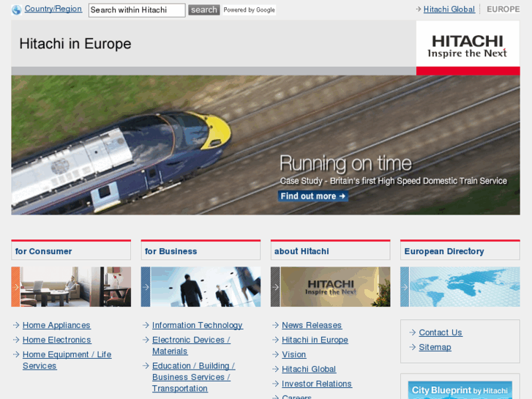The height and width of the screenshot is (399, 532).
Task: Click the arrow icon beside Contact Us
Action: pyautogui.click(x=413, y=332)
